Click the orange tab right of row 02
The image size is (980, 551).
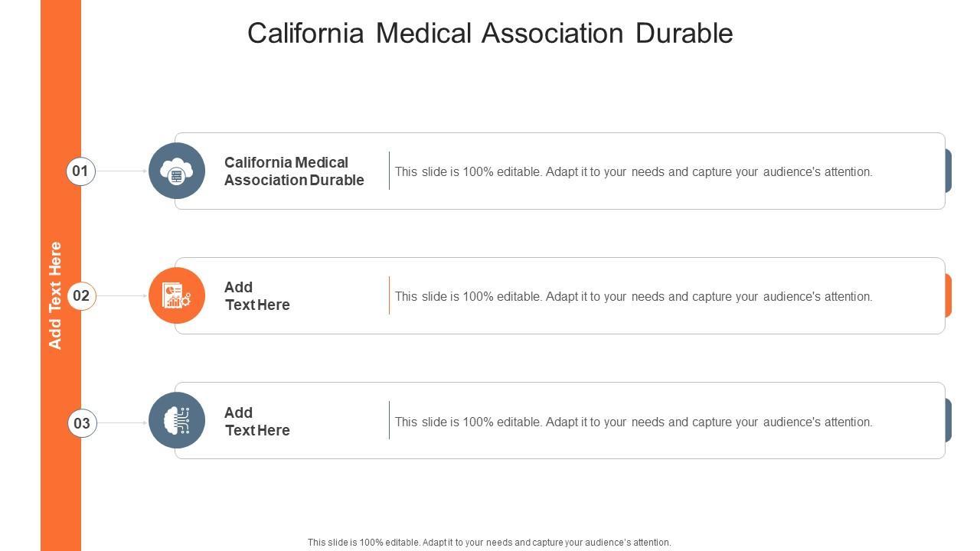[x=949, y=295]
